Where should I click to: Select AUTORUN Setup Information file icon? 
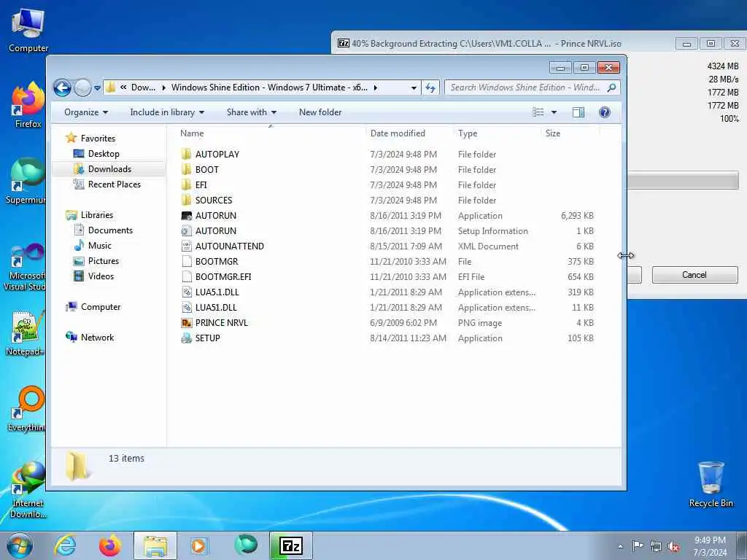187,231
